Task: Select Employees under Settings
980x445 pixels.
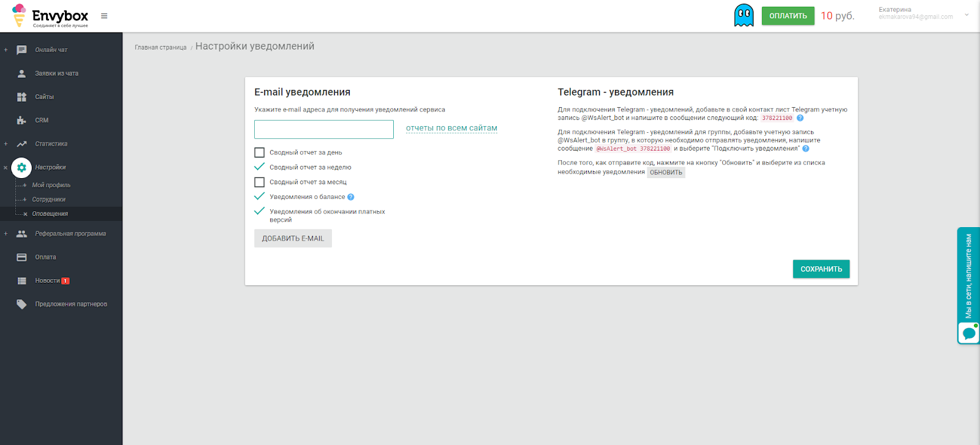Action: coord(48,200)
